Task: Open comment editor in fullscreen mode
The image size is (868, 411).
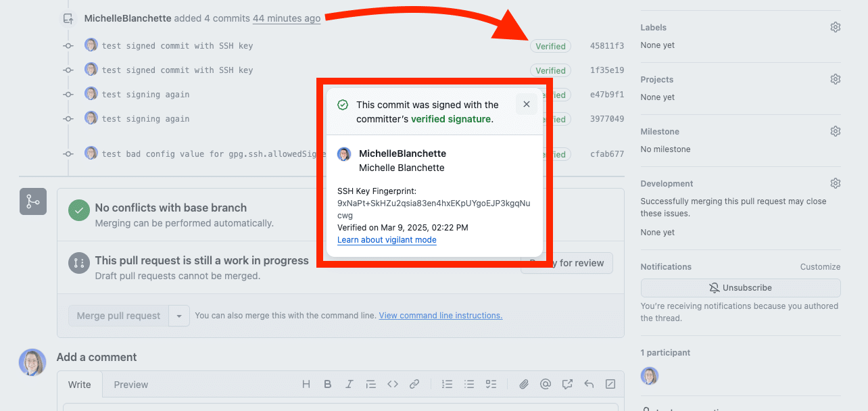Action: point(610,384)
